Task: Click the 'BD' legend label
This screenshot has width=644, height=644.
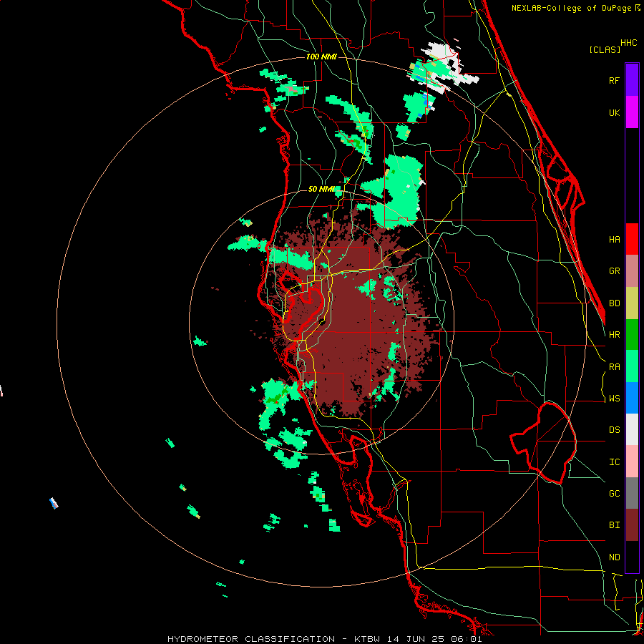Action: [x=614, y=303]
